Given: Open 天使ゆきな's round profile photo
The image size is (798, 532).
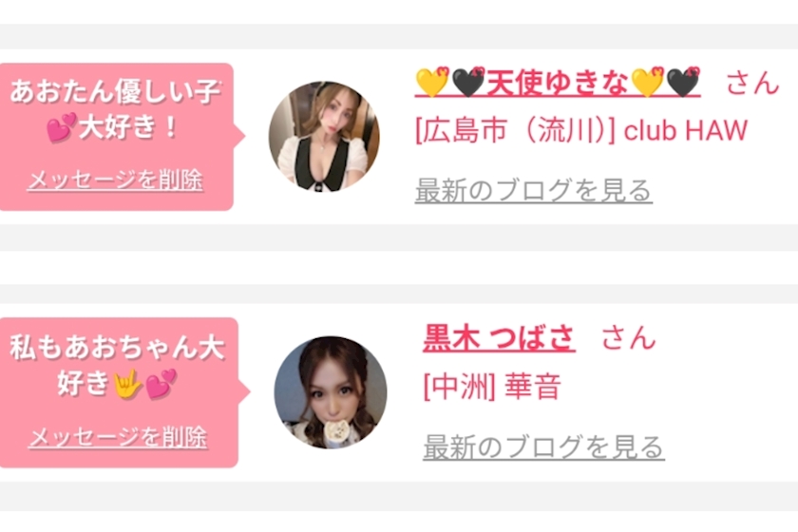Looking at the screenshot, I should click(324, 137).
